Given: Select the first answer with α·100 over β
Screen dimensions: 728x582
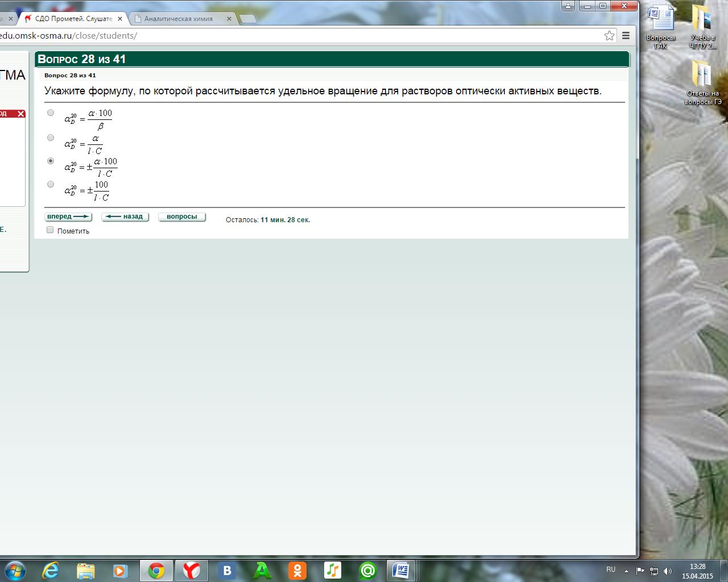Looking at the screenshot, I should click(51, 113).
